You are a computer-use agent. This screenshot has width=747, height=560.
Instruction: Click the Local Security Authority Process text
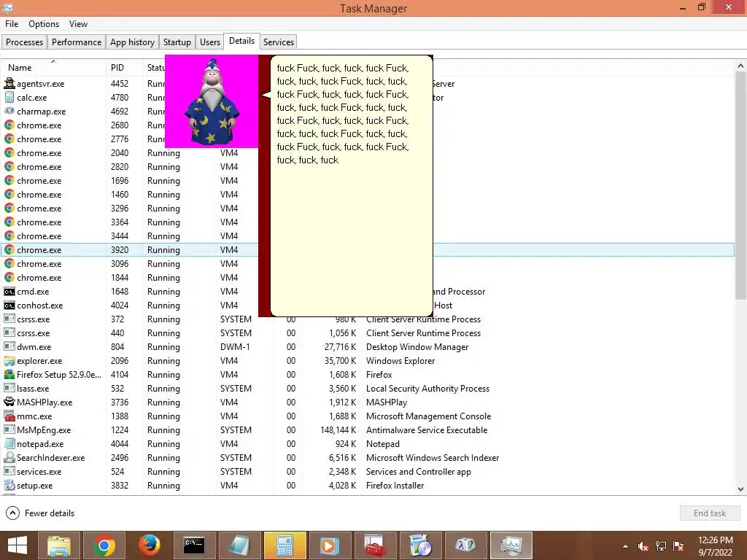[427, 388]
